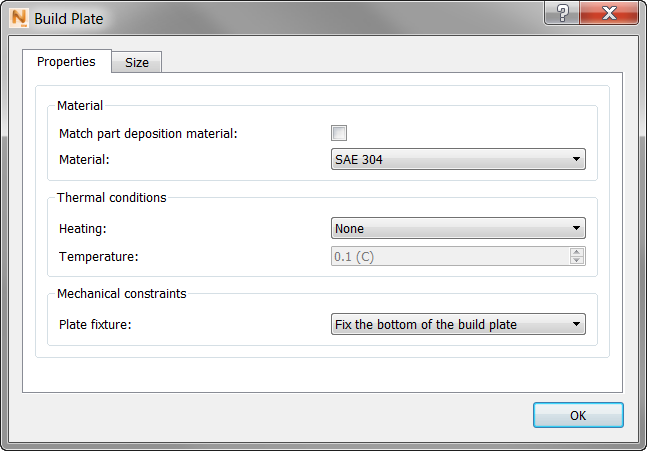Click the Netfabb logo in the title bar
647x451 pixels.
point(18,18)
